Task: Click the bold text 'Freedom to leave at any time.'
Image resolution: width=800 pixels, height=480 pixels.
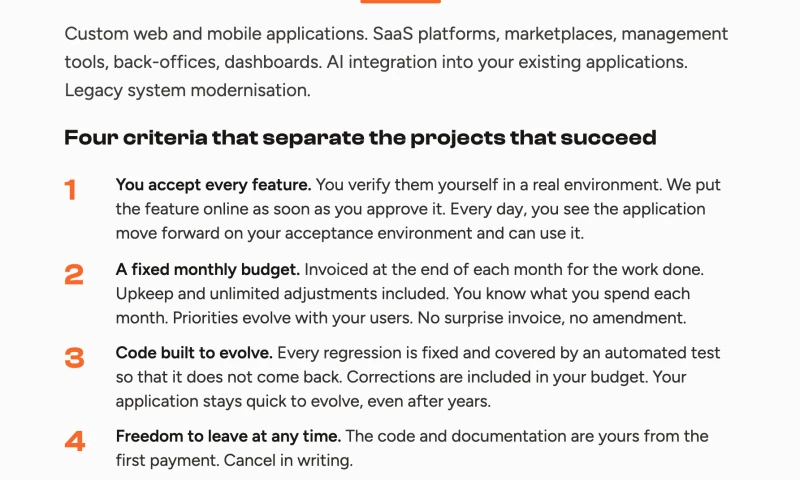Action: 228,436
